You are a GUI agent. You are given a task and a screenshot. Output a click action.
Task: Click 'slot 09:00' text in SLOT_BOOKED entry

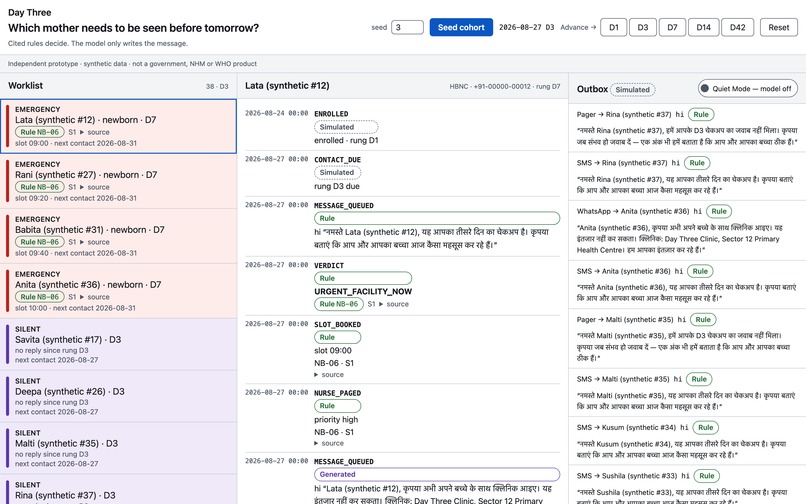pyautogui.click(x=333, y=350)
